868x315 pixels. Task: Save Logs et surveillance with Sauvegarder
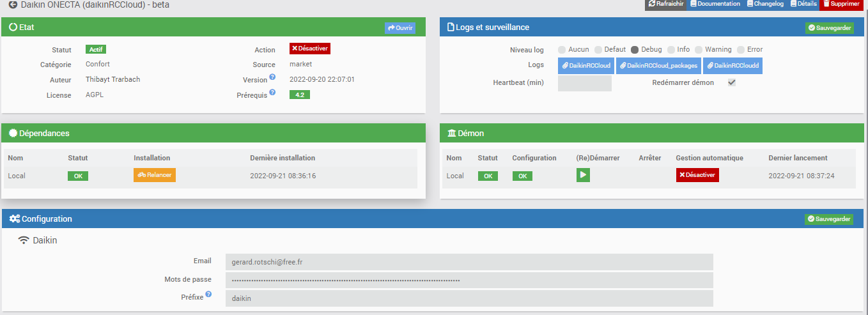829,28
